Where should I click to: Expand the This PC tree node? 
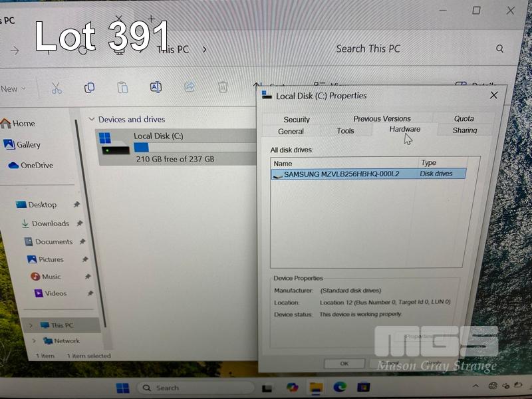click(31, 325)
